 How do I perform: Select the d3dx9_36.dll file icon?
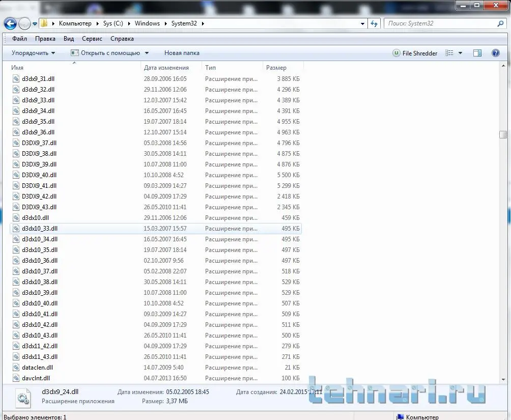pyautogui.click(x=16, y=132)
